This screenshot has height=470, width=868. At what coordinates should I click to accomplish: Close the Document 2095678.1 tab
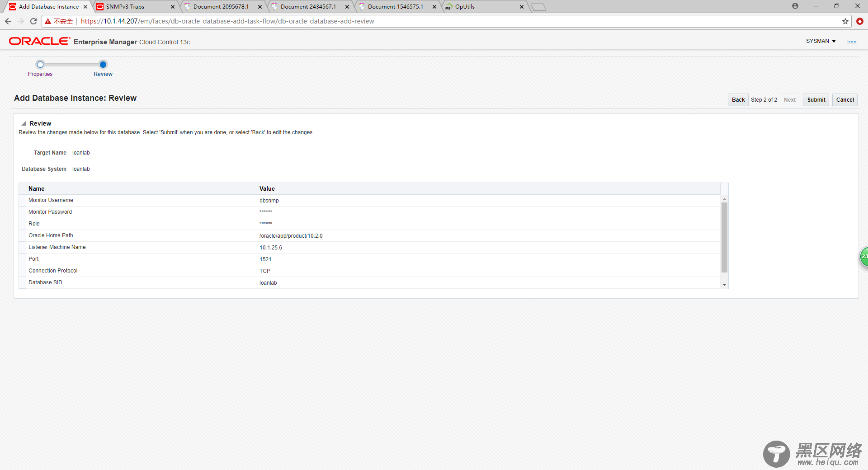pos(260,7)
